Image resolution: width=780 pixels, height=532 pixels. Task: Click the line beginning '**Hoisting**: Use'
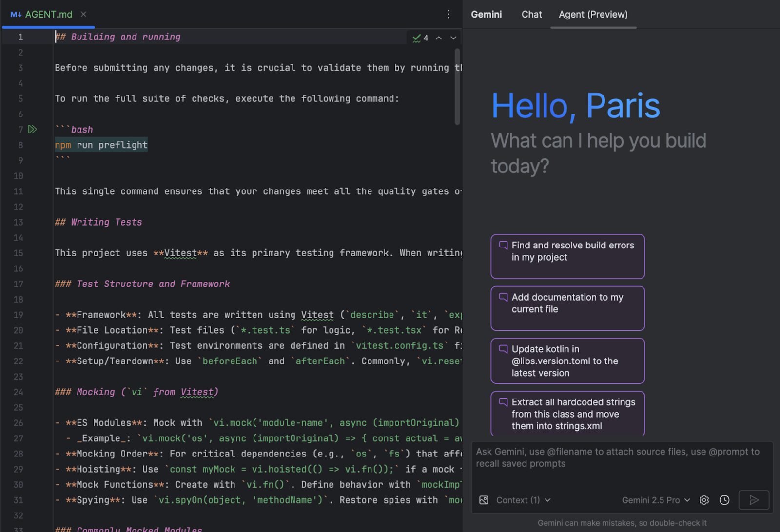click(x=258, y=469)
